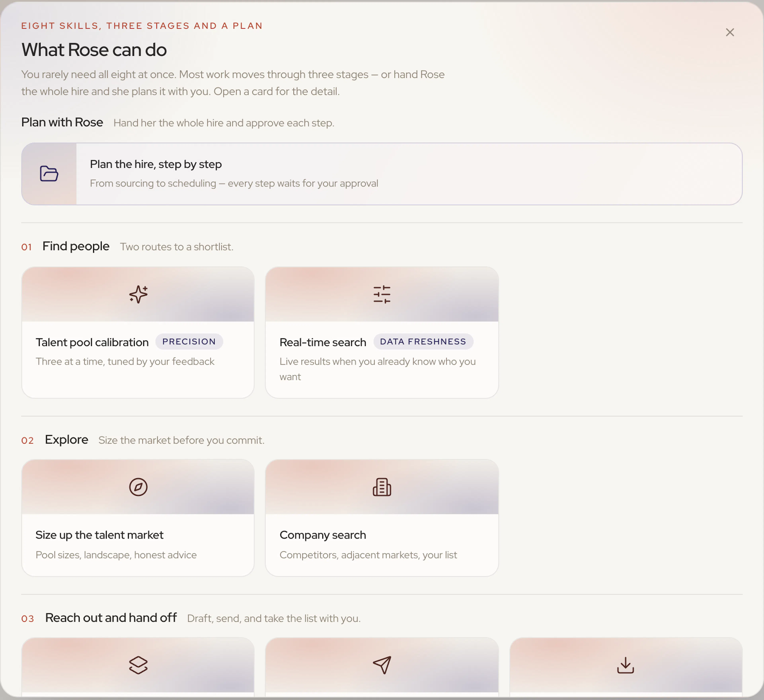Open Plan the hire, step by step card
The width and height of the screenshot is (764, 700).
pos(382,174)
